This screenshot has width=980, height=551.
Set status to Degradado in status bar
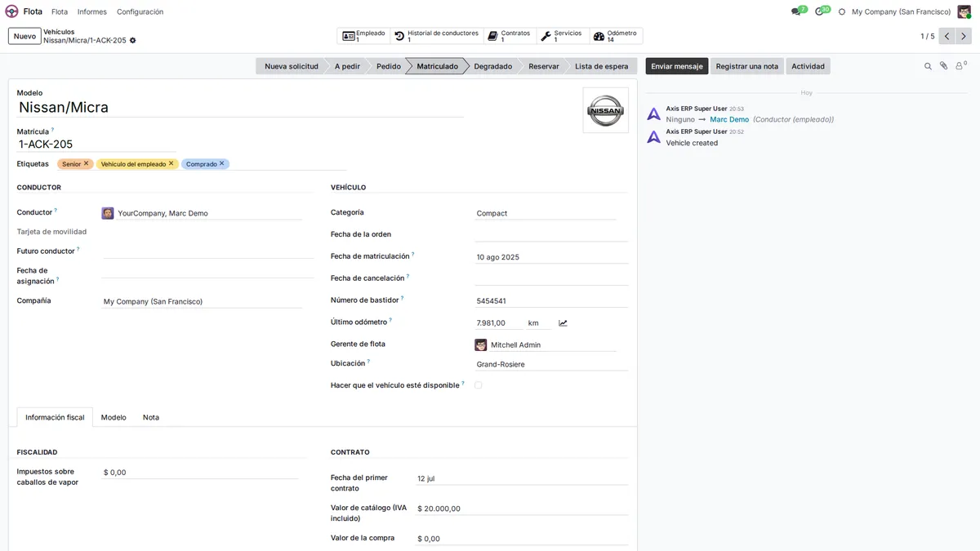coord(493,66)
